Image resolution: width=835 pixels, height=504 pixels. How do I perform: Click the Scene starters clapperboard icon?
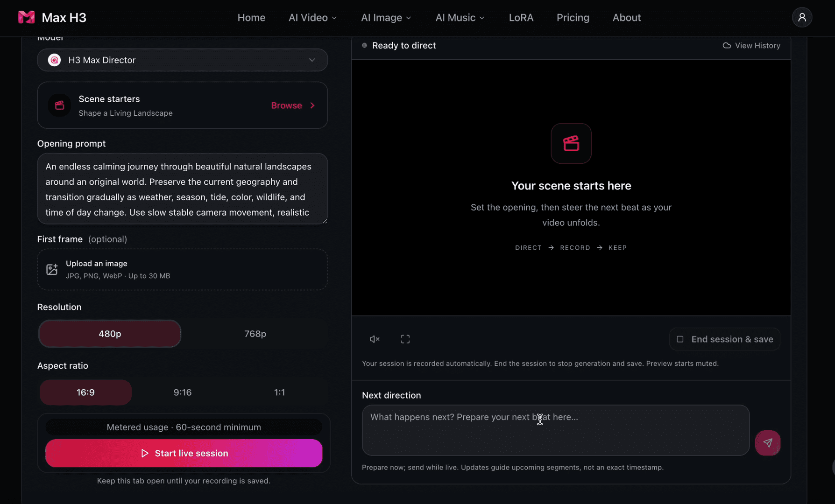(x=59, y=105)
